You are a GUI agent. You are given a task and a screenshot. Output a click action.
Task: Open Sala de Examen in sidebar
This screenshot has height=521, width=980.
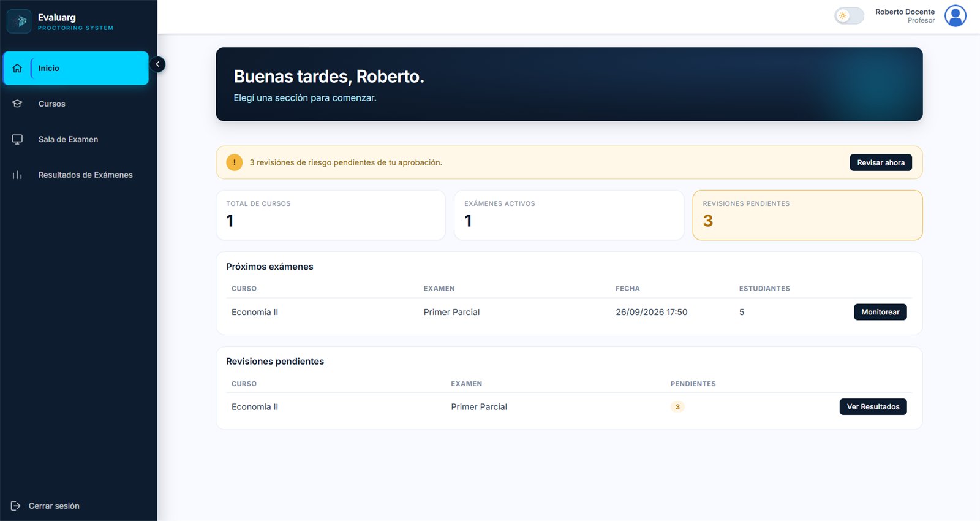coord(76,139)
